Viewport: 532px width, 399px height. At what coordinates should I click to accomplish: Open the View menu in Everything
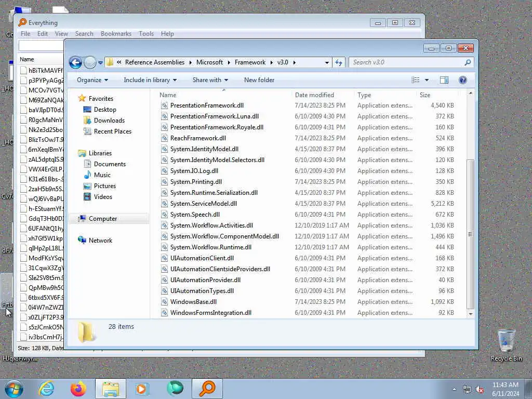(x=61, y=34)
